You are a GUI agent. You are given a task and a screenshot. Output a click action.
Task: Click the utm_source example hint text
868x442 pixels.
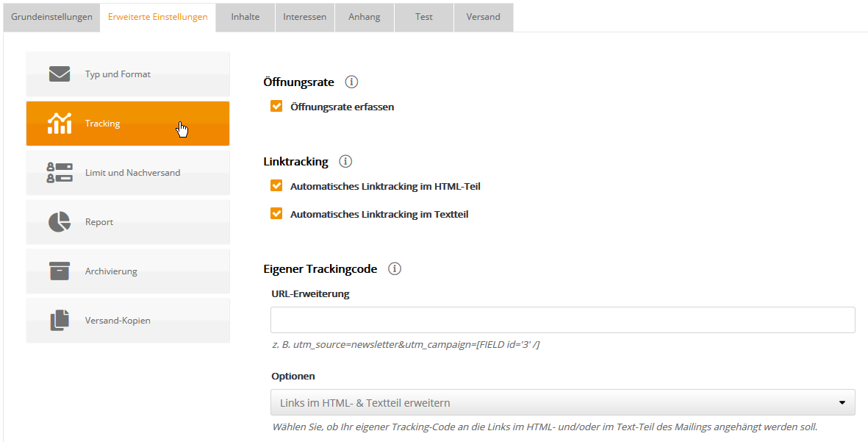[x=406, y=344]
